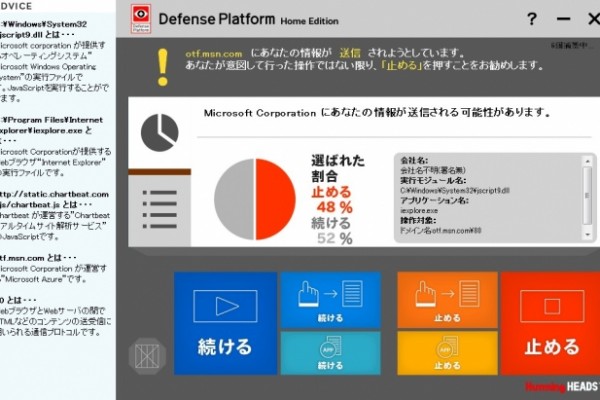The width and height of the screenshot is (600, 400).
Task: Close the Defense Platform window
Action: click(594, 19)
